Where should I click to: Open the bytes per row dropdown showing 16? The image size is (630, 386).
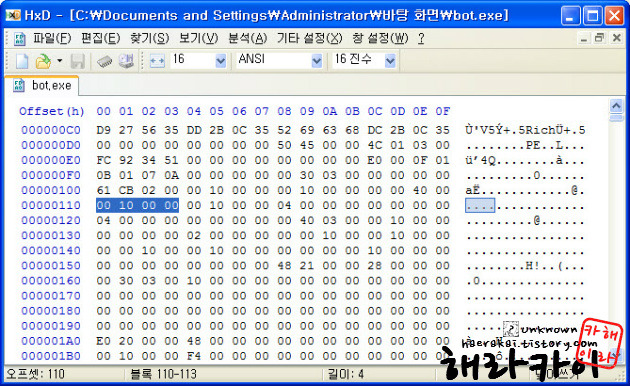coord(221,61)
